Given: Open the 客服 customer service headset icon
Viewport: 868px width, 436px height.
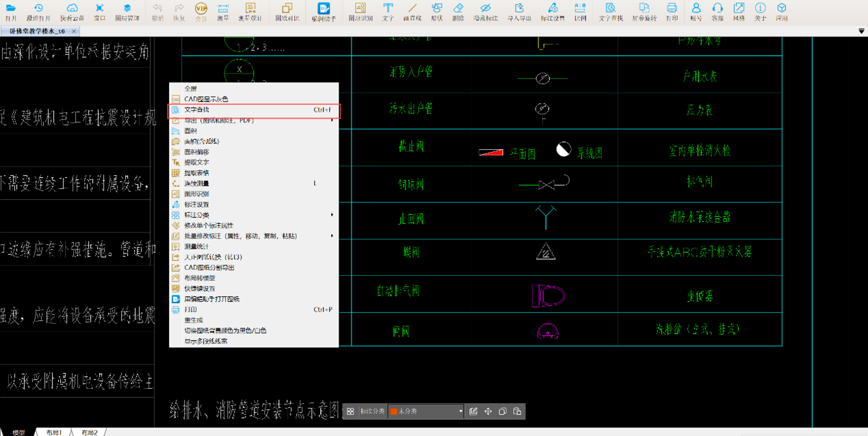Looking at the screenshot, I should [x=718, y=10].
